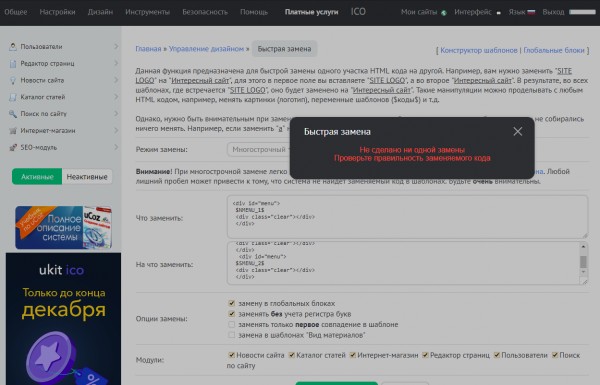600x385 pixels.
Task: Click scroll up arrow in На что заменить field
Action: tap(583, 246)
